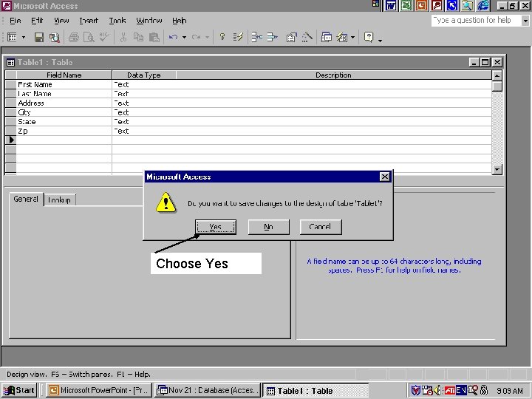Viewport: 532px width, 399px height.
Task: Click the Word icon in Office shortcut bar
Action: tap(391, 5)
